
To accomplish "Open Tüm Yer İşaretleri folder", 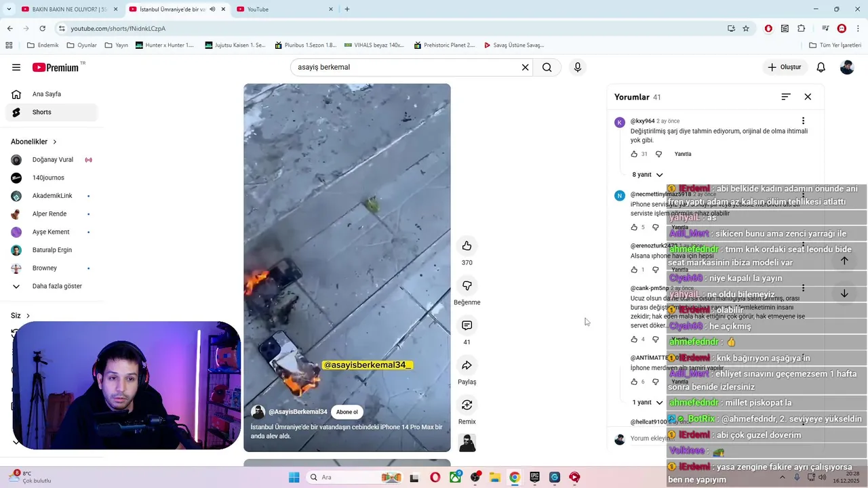I will click(x=835, y=45).
